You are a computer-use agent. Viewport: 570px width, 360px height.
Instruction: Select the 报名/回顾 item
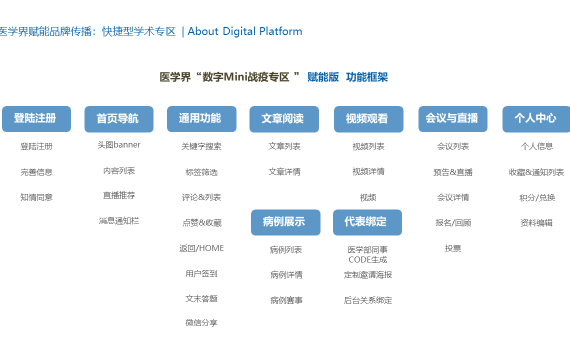click(453, 223)
